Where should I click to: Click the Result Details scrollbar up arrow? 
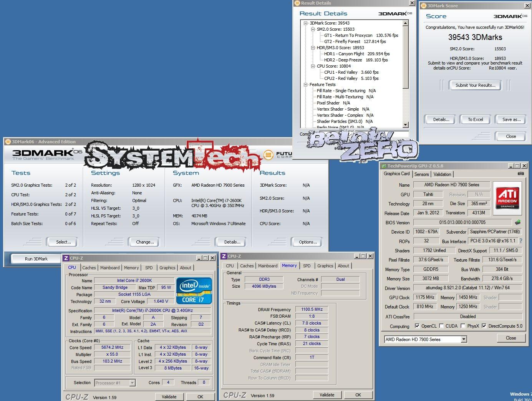tap(405, 23)
